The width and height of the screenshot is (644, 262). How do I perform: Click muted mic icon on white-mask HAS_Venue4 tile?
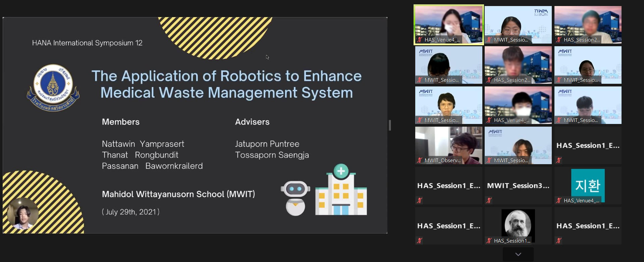[x=489, y=120]
